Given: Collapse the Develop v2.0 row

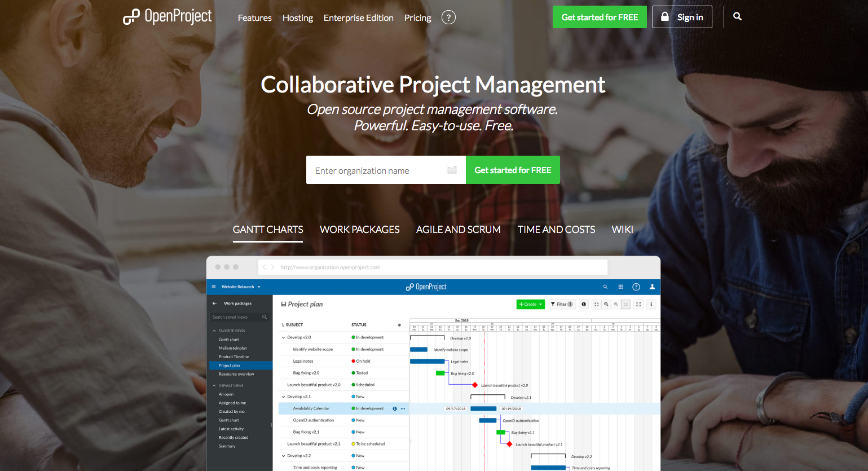Looking at the screenshot, I should (x=283, y=337).
